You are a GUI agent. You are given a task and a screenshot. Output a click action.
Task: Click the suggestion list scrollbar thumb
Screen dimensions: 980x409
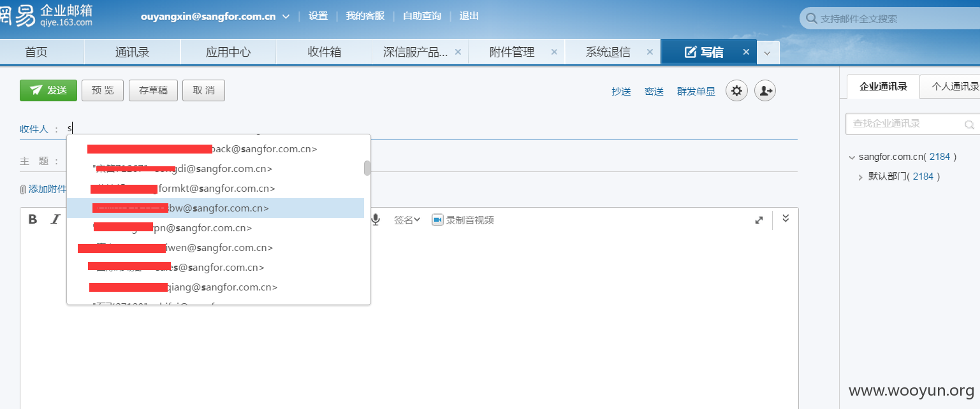(367, 168)
